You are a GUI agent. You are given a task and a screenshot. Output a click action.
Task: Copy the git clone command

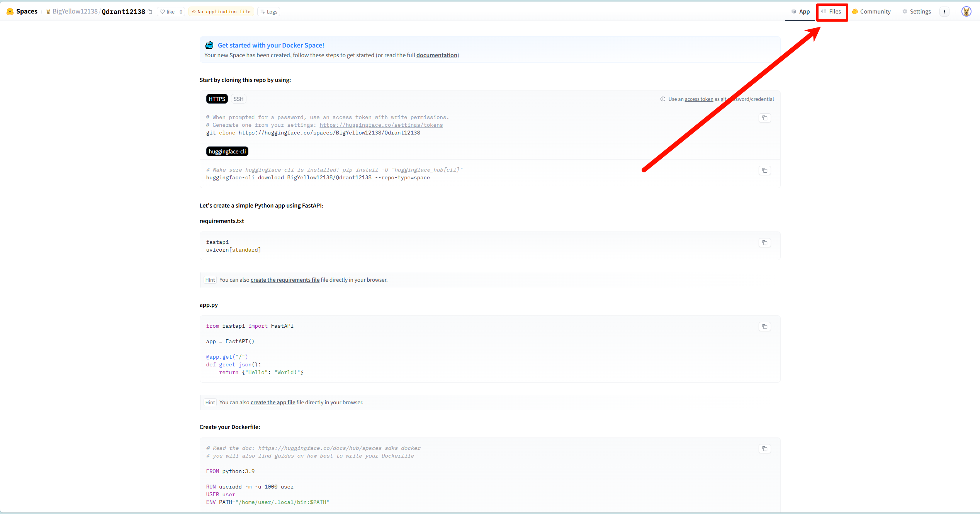(x=764, y=118)
